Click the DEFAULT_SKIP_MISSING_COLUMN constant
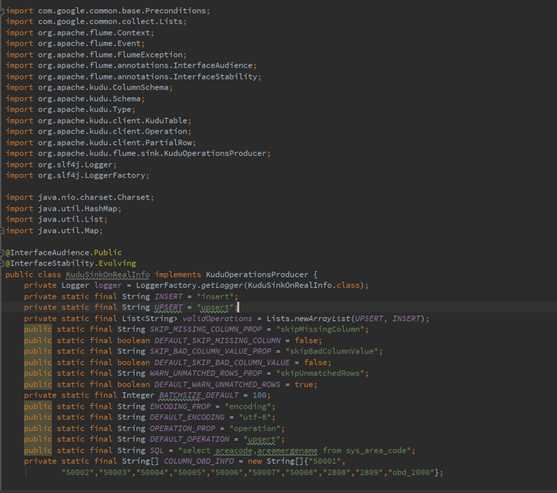The height and width of the screenshot is (493, 557). coord(217,341)
